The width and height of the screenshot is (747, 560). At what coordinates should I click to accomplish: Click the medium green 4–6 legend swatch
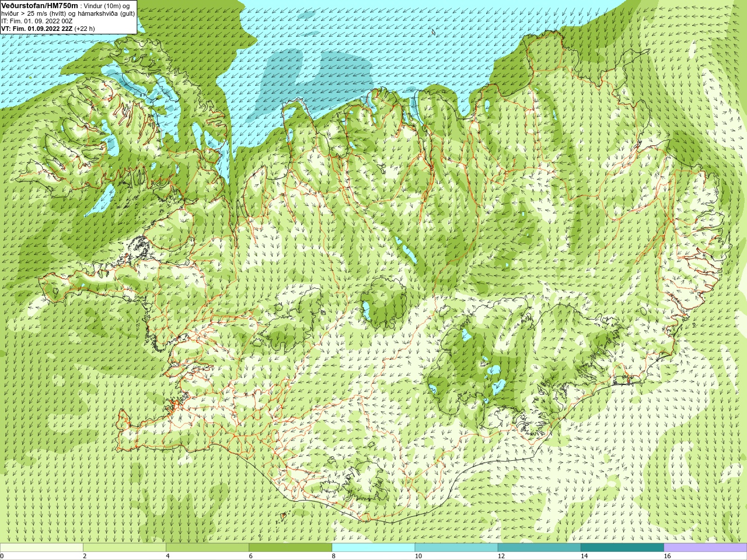[x=207, y=547]
